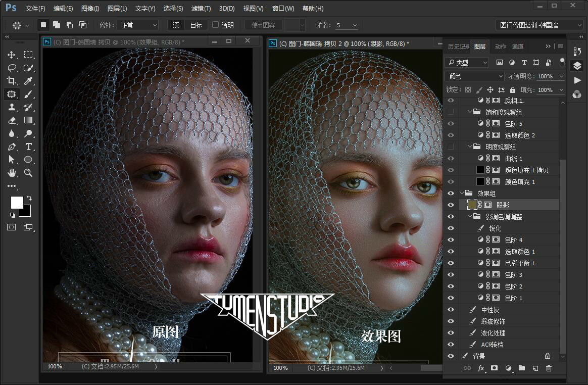Viewport: 588px width, 385px height.
Task: Select the Path Selection tool
Action: 12,160
